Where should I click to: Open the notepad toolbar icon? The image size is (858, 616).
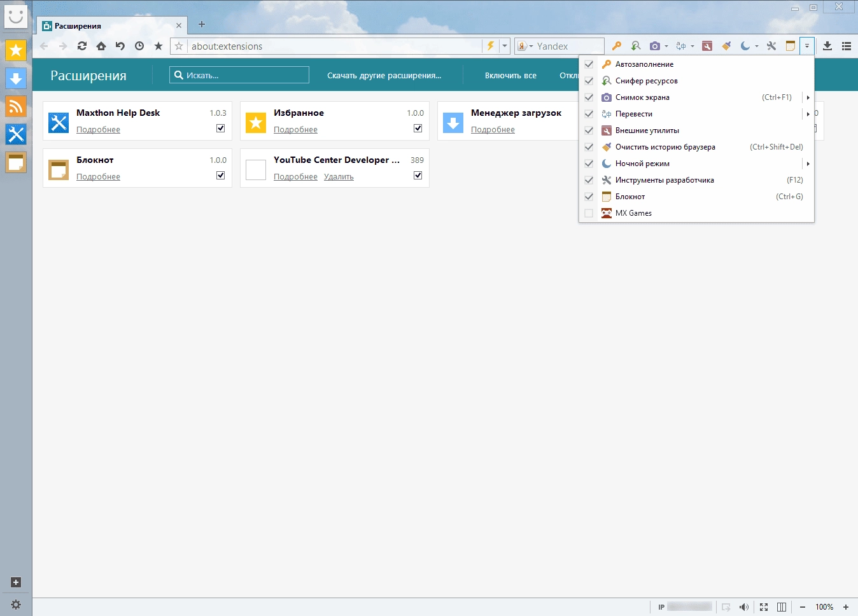coord(791,46)
